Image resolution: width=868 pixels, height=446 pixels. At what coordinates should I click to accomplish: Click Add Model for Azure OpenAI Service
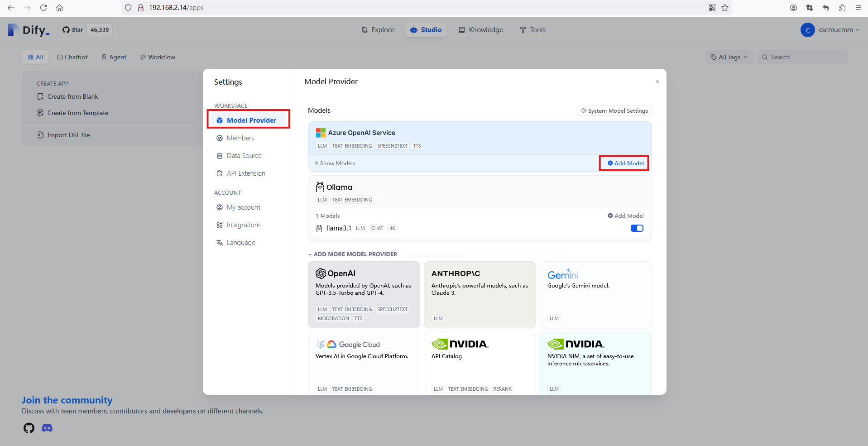[625, 163]
